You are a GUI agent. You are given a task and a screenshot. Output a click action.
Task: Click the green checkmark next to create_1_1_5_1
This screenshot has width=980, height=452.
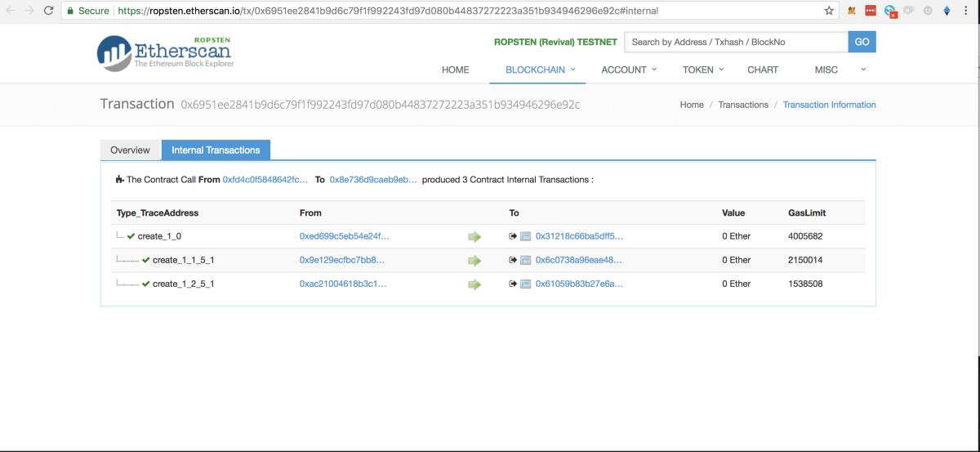point(146,261)
